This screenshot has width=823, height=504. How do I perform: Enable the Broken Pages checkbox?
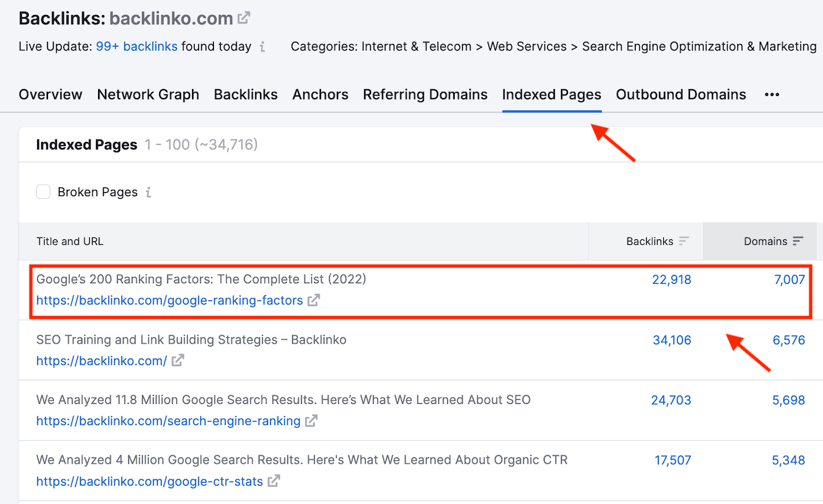(x=43, y=192)
